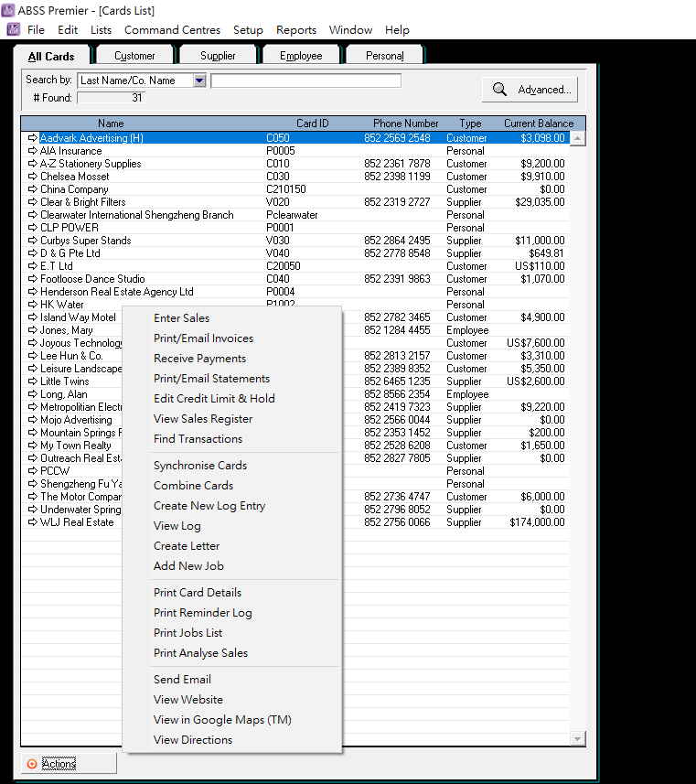Click the list scrollbar down arrow
The height and width of the screenshot is (784, 696).
[x=577, y=738]
